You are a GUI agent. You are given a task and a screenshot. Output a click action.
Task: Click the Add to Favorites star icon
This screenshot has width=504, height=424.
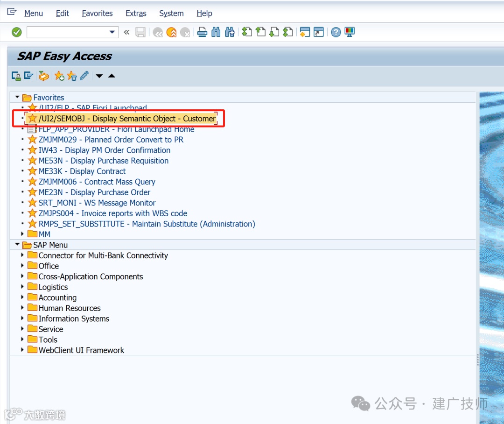click(59, 76)
